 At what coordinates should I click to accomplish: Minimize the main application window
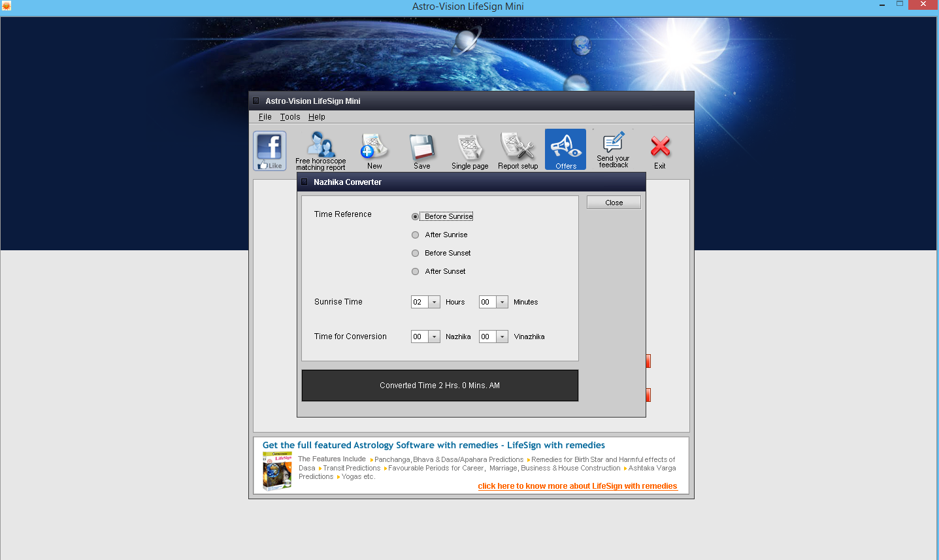tap(883, 5)
